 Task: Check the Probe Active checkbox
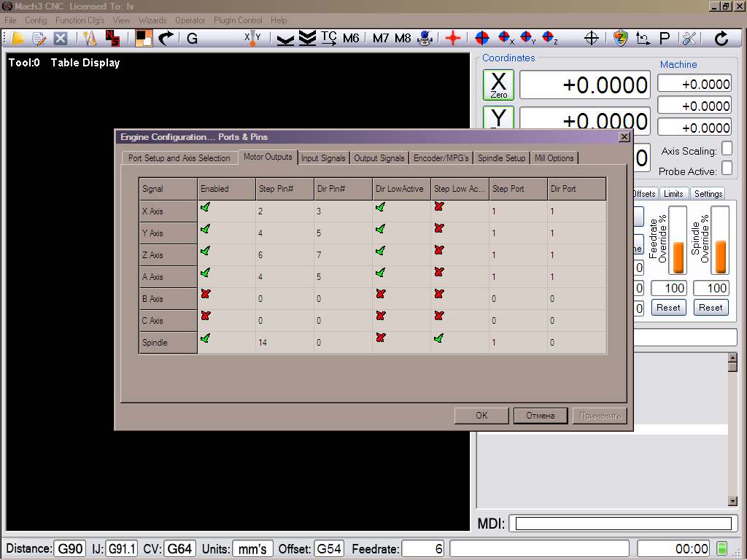pyautogui.click(x=727, y=168)
